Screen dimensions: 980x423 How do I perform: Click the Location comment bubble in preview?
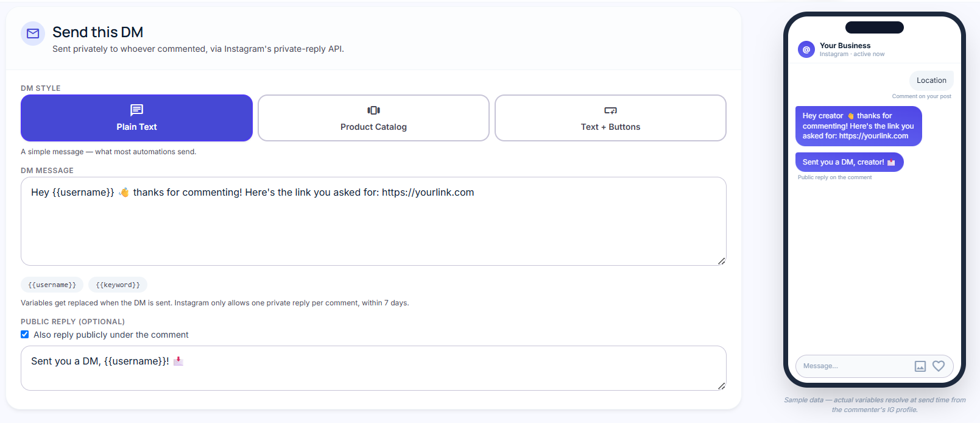point(931,80)
